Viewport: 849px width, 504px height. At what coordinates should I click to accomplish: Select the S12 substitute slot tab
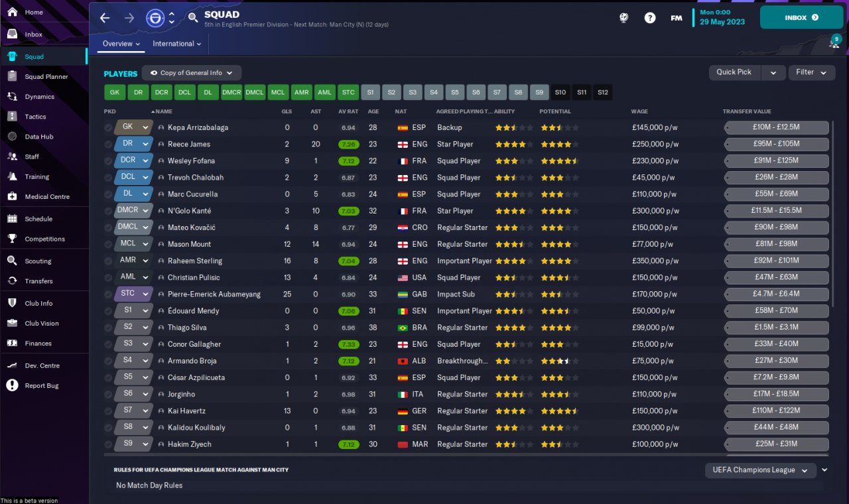tap(603, 92)
